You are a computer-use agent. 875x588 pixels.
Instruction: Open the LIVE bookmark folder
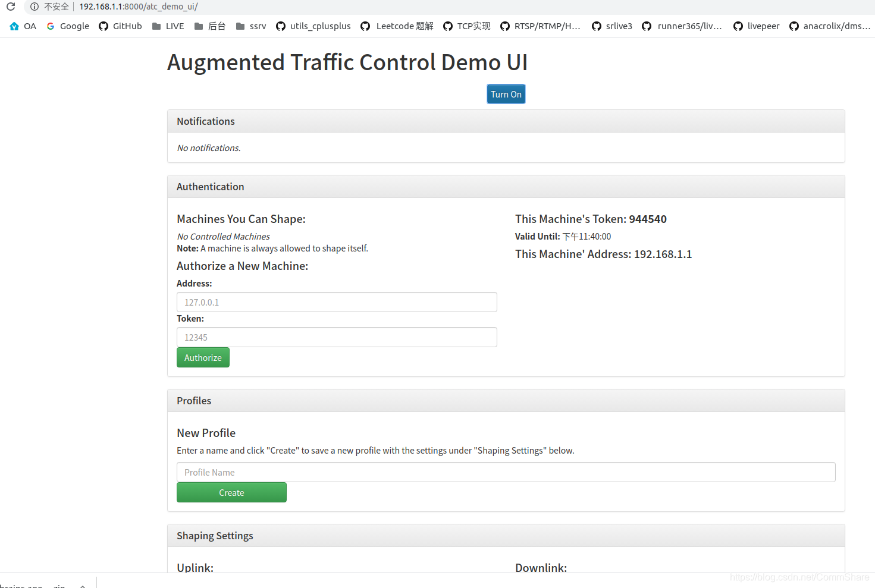coord(168,26)
